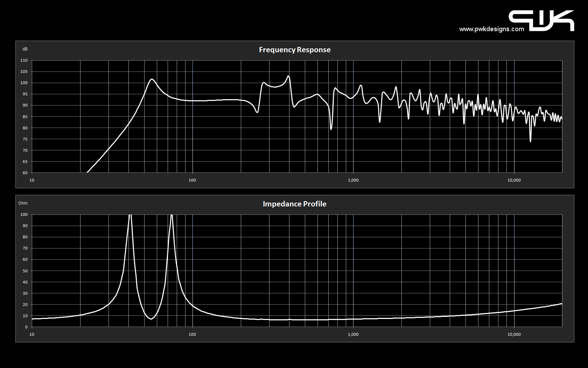Click the 50 Ohm axis label
The image size is (588, 368).
tap(25, 271)
